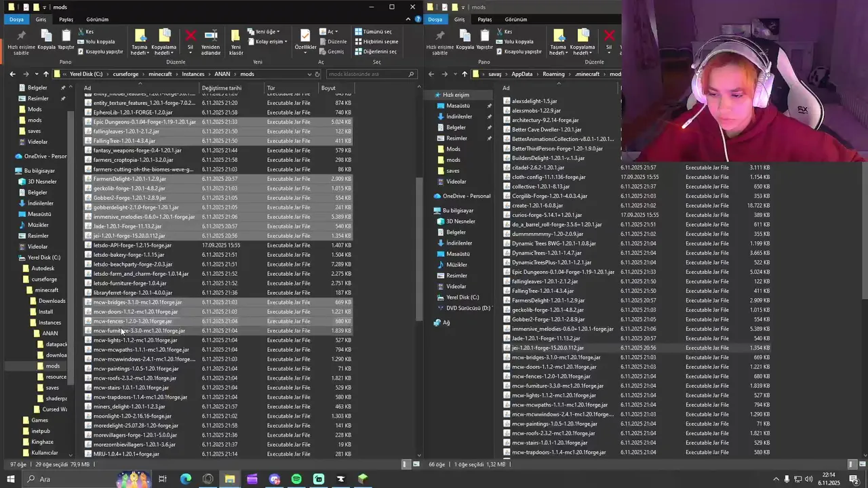The image size is (868, 488).
Task: Open File Explorer taskbar icon
Action: click(x=230, y=479)
